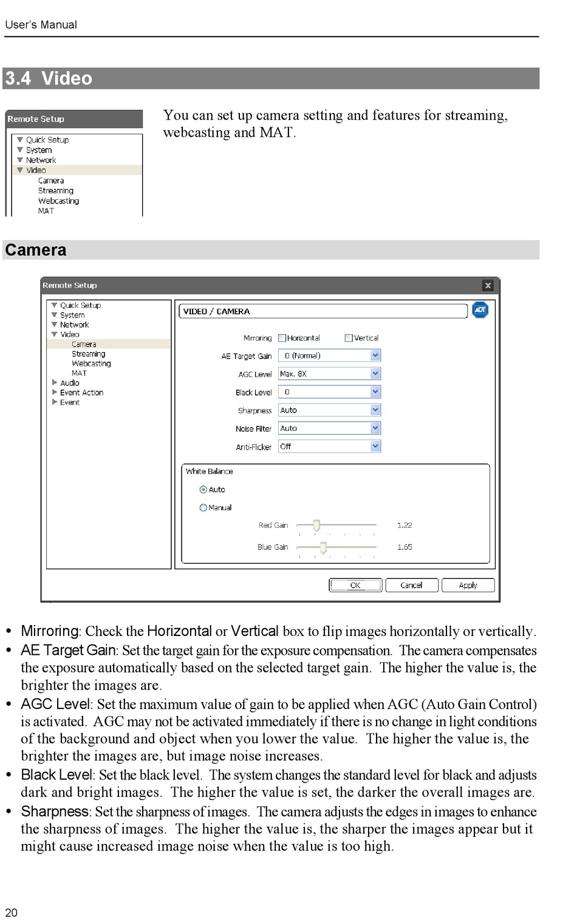Expand Event Action arrow in tree
577x924 pixels.
pos(55,392)
